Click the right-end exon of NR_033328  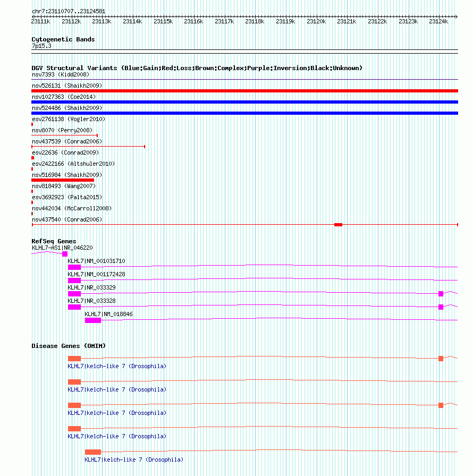point(441,307)
